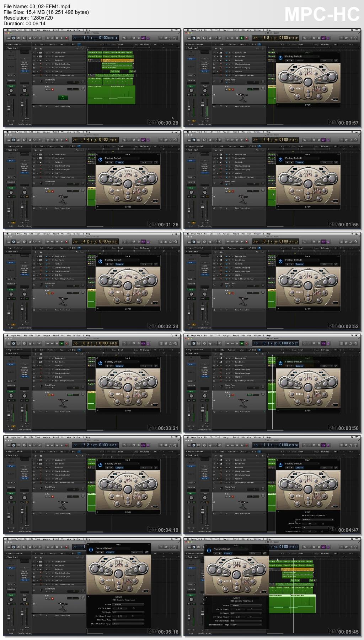Click the plugin link icon in 00:00:57 frame
364x640 pixels.
coord(336,61)
